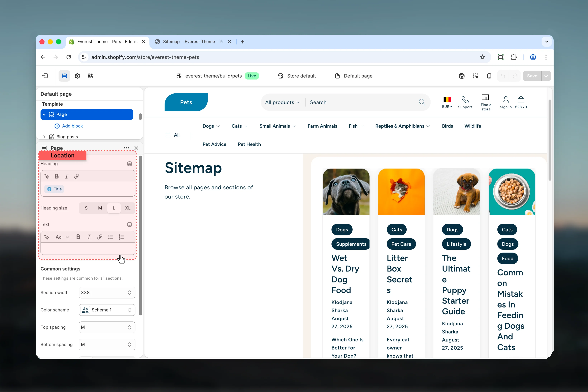The width and height of the screenshot is (588, 392).
Task: Open Bottom spacing dropdown
Action: click(107, 344)
